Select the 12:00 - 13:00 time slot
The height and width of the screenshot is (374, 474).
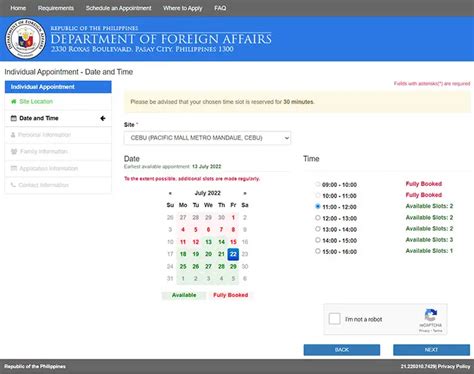(318, 218)
